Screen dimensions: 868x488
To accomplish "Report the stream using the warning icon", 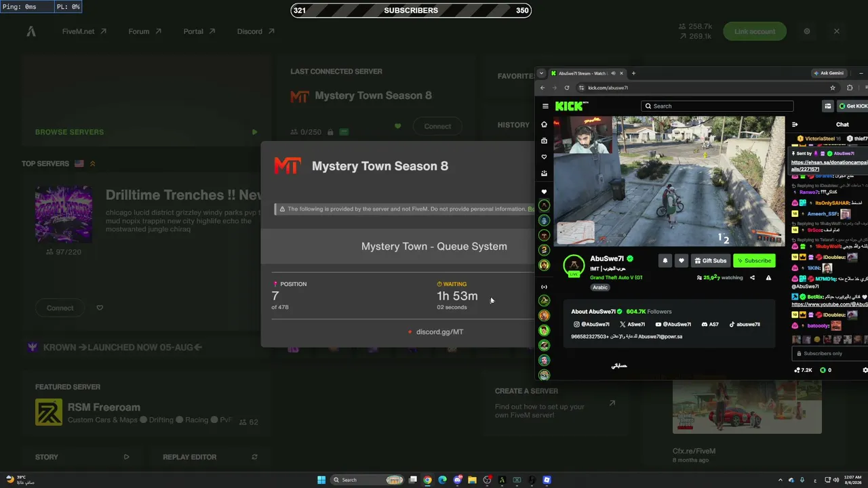I will click(x=768, y=277).
